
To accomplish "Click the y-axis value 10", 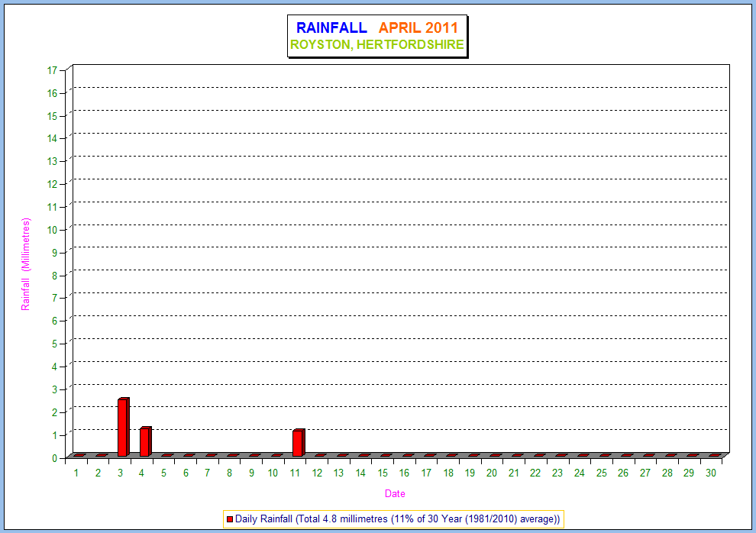I will [52, 230].
